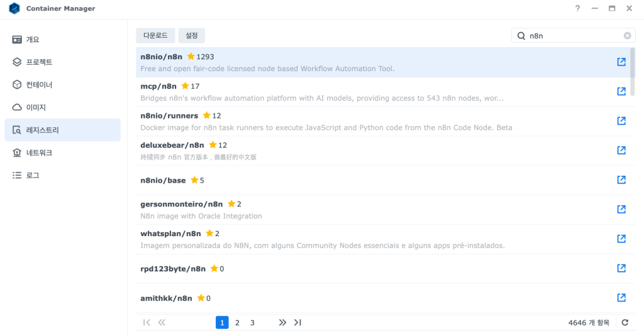This screenshot has width=644, height=335.
Task: Minimize the Container Manager window
Action: (x=595, y=8)
